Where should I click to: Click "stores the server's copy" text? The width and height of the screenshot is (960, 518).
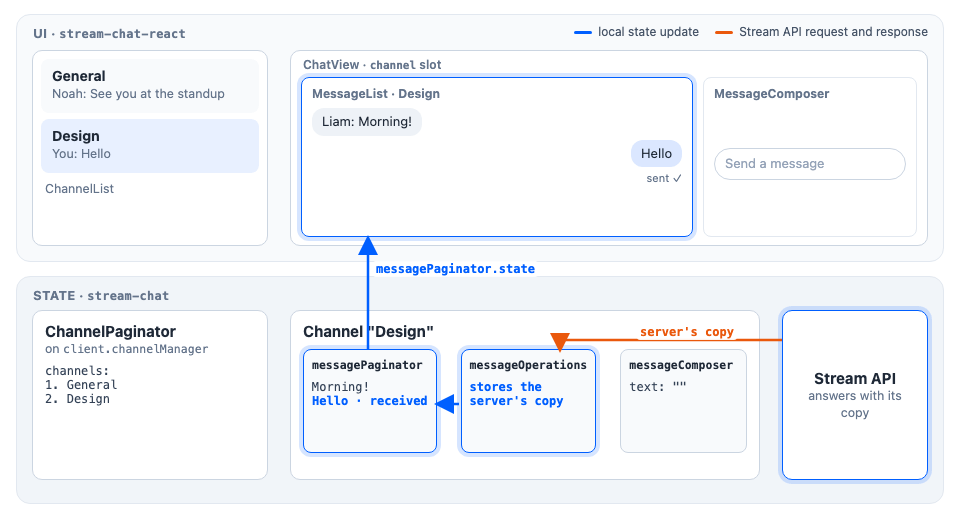(516, 394)
